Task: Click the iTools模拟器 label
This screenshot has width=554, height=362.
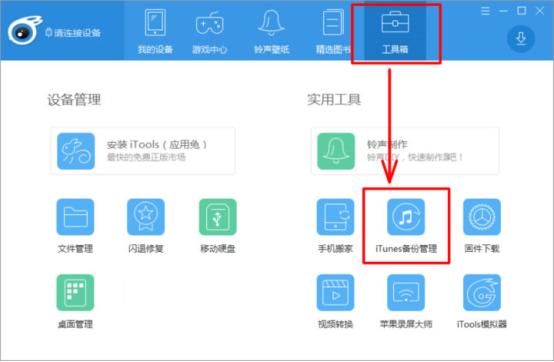Action: 482,324
